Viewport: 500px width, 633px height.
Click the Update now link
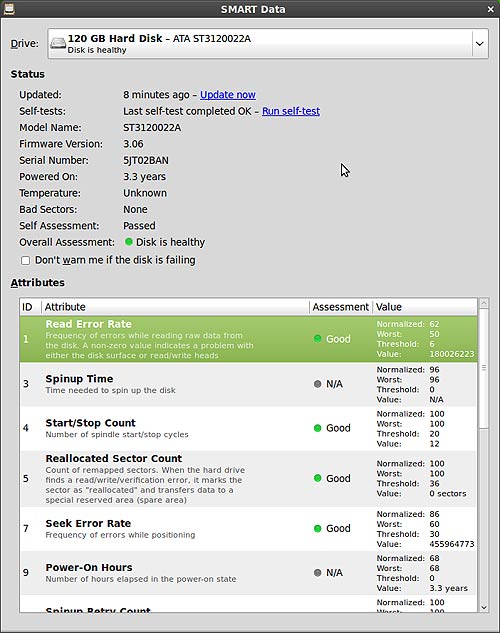228,94
